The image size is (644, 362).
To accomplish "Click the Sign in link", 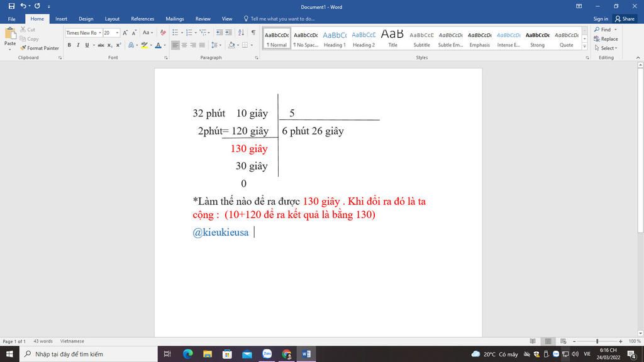I will [601, 19].
